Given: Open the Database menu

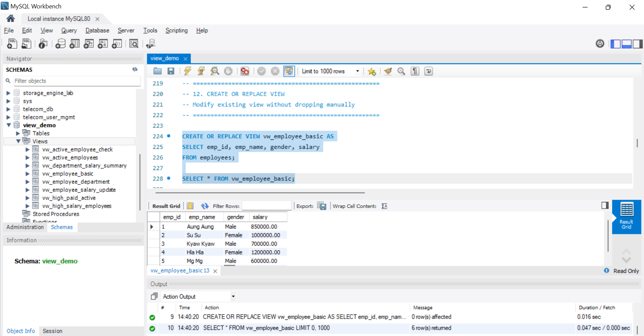Looking at the screenshot, I should click(x=97, y=31).
